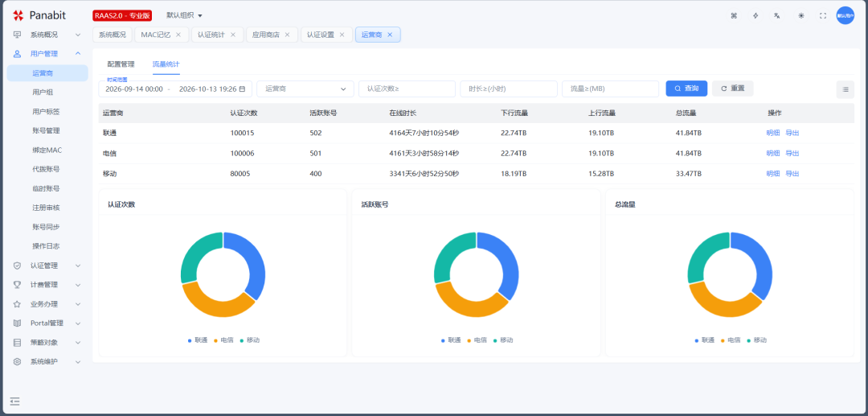The image size is (868, 416).
Task: Open the 运营商 filter dropdown
Action: click(x=305, y=89)
